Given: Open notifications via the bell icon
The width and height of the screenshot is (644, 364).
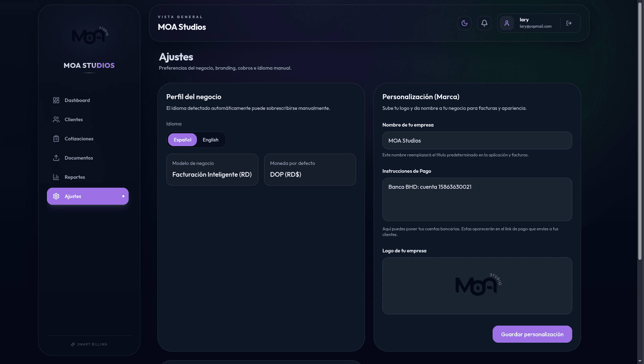Looking at the screenshot, I should point(484,23).
